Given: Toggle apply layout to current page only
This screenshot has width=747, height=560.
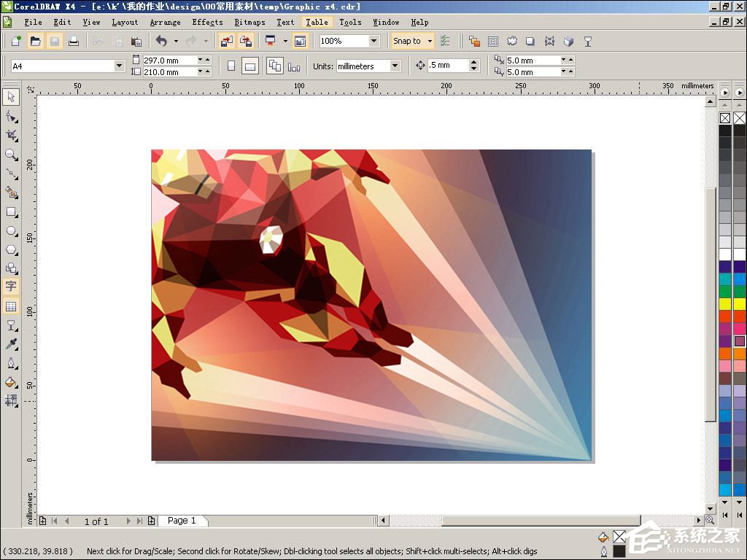Looking at the screenshot, I should 294,66.
